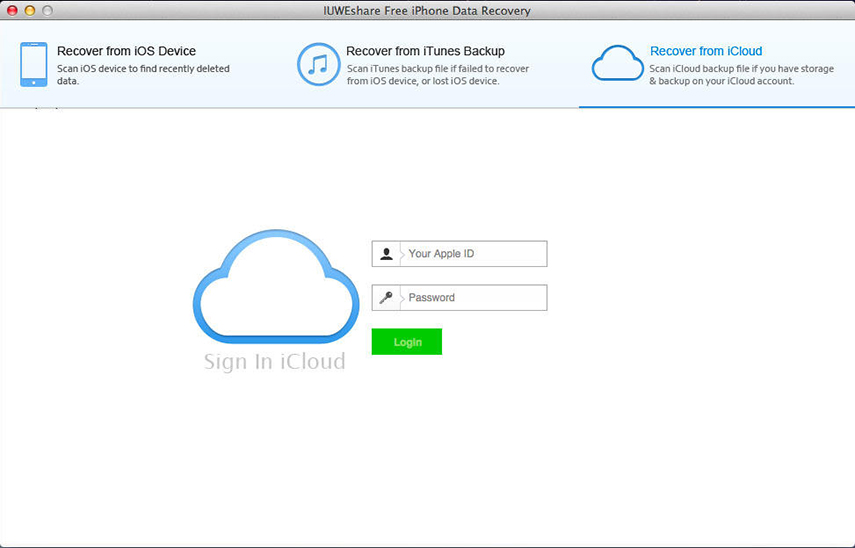This screenshot has height=548, width=855.
Task: Focus the Your Apple ID field
Action: pos(460,254)
